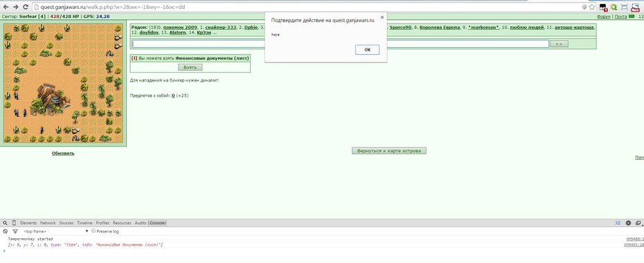Open player покемон 2009 profile

[180, 28]
